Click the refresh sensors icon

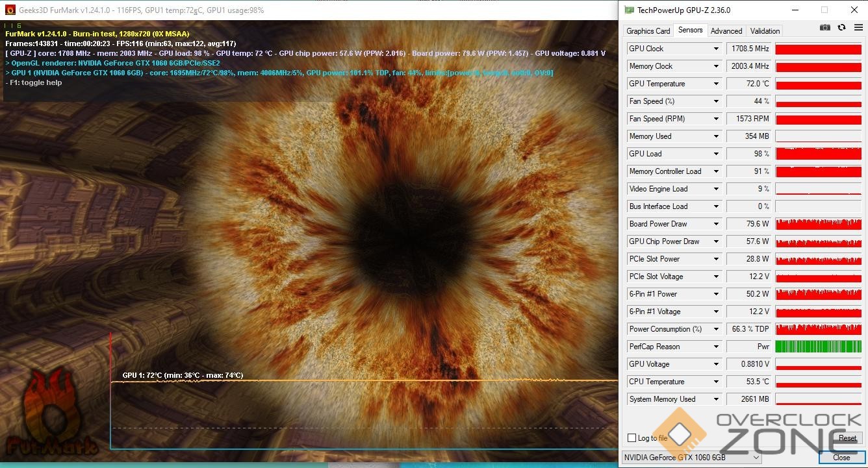(x=842, y=27)
